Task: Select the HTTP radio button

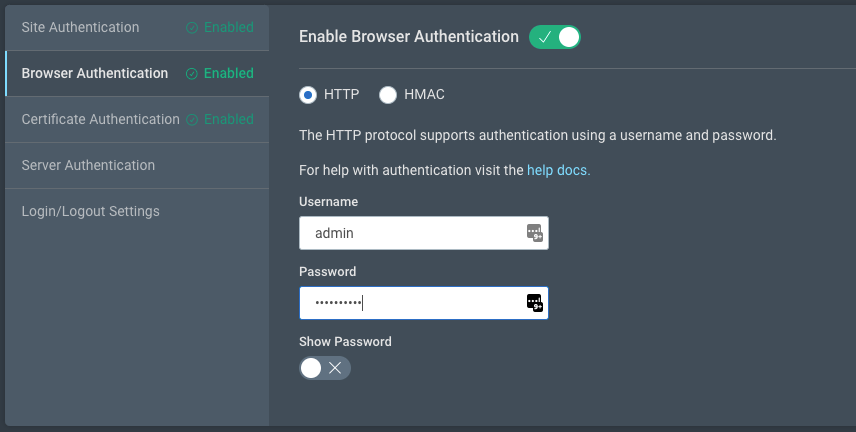Action: [308, 95]
